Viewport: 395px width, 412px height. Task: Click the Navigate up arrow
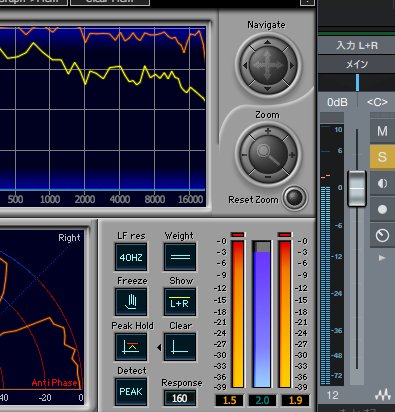click(267, 42)
